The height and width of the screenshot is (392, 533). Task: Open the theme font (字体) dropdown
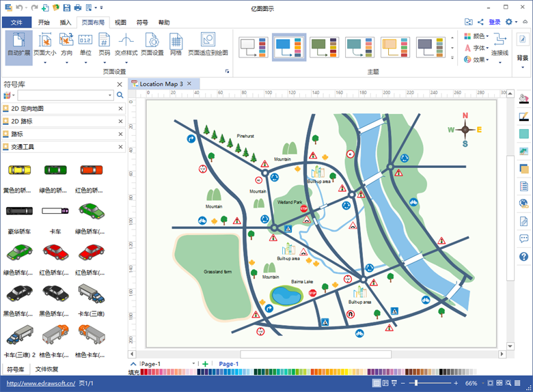pyautogui.click(x=476, y=48)
